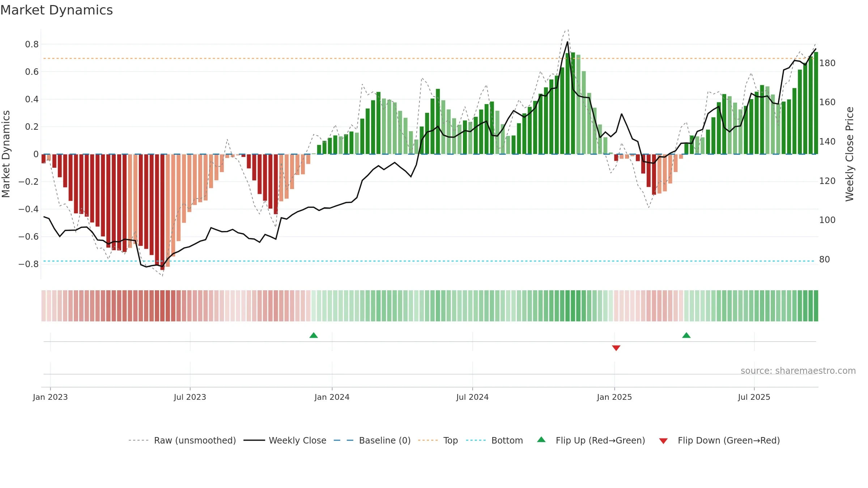Click the red Flip Down legend triangle icon
This screenshot has height=488, width=868.
(663, 441)
